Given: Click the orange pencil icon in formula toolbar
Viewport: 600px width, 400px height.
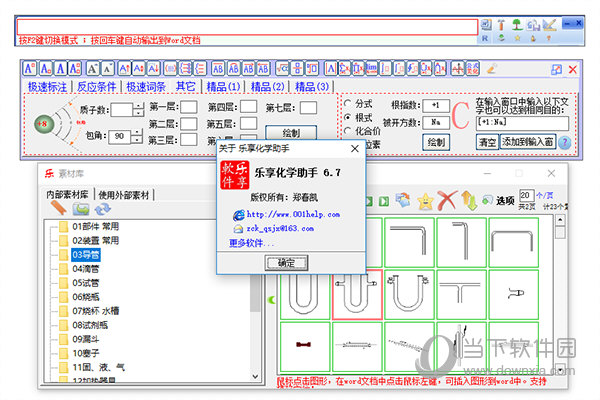Looking at the screenshot, I should [x=491, y=69].
